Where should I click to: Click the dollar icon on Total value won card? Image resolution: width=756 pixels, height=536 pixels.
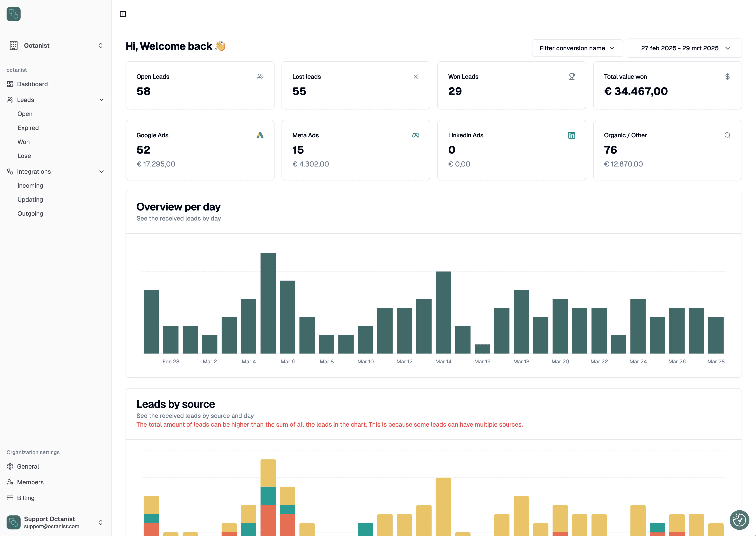(x=727, y=76)
